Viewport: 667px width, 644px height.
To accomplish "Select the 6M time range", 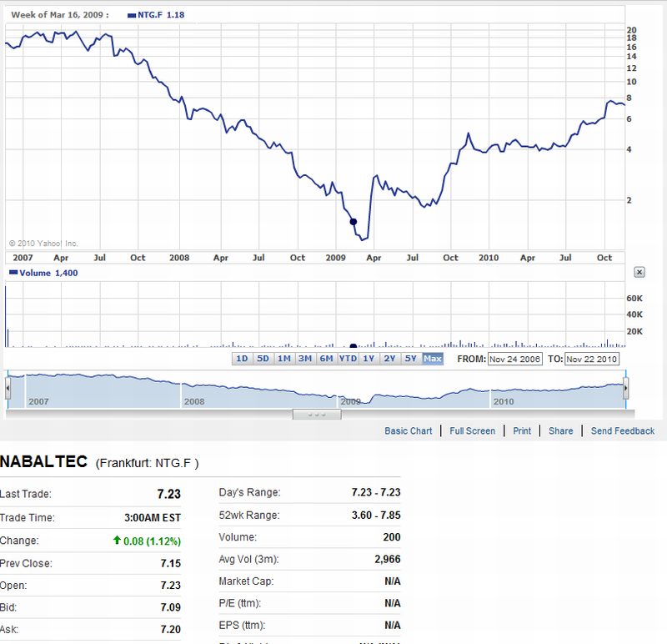I will [x=326, y=359].
